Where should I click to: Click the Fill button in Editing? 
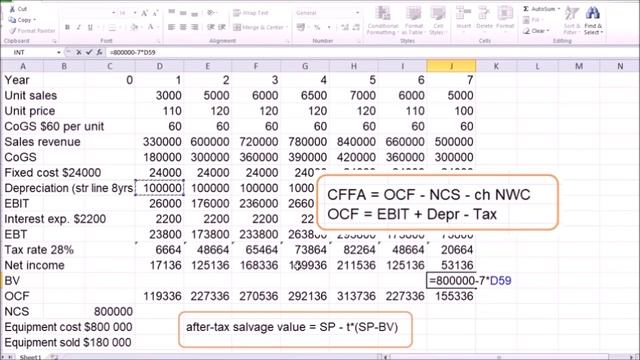click(x=532, y=20)
